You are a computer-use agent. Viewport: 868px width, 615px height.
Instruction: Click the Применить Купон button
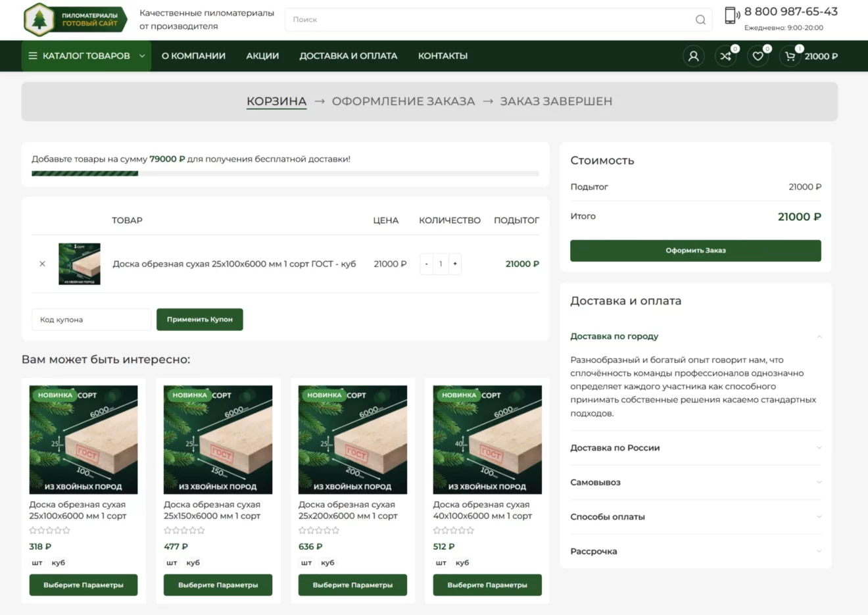click(200, 320)
